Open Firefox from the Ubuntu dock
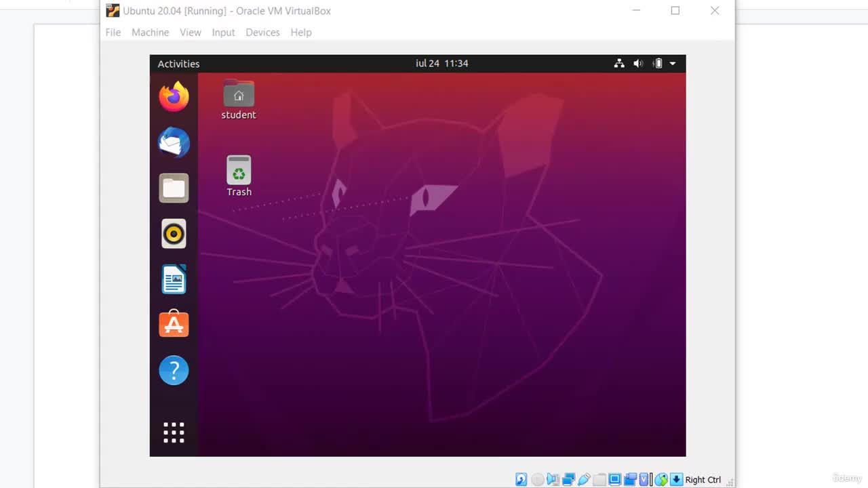 coord(174,96)
